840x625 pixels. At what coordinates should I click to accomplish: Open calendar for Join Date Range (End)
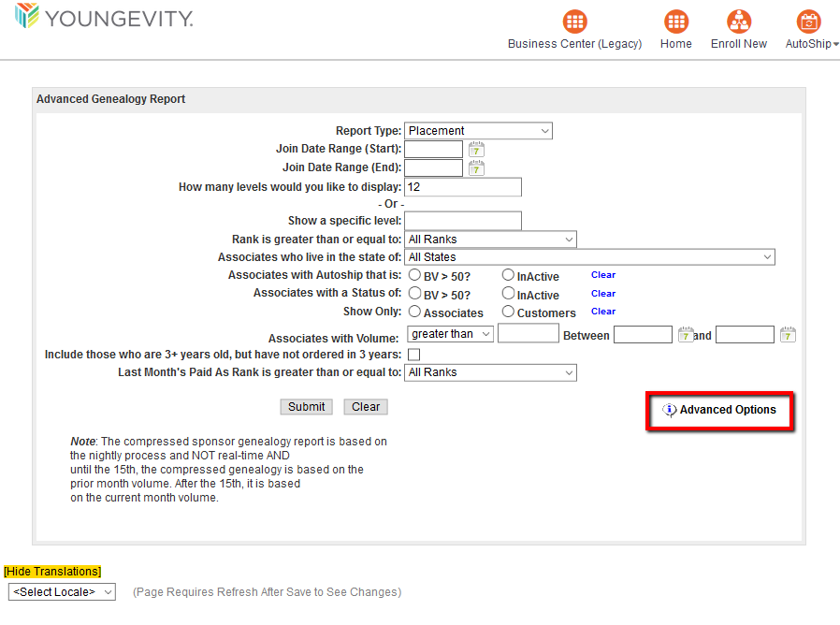476,168
